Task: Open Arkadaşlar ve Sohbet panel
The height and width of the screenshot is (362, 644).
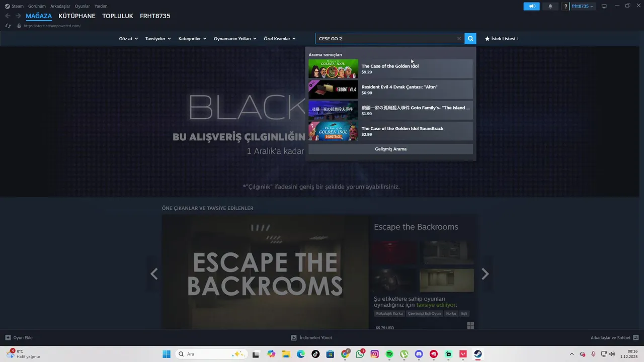Action: click(x=615, y=338)
